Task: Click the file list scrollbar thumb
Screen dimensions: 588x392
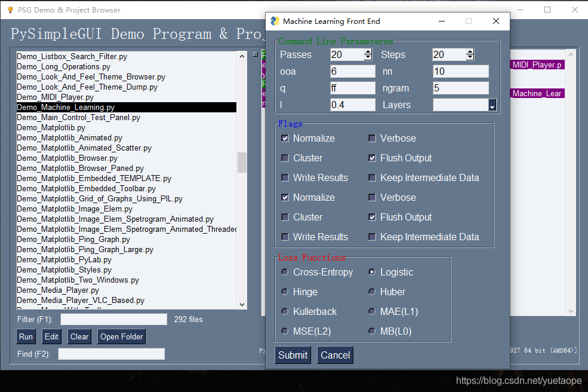Action: [242, 162]
